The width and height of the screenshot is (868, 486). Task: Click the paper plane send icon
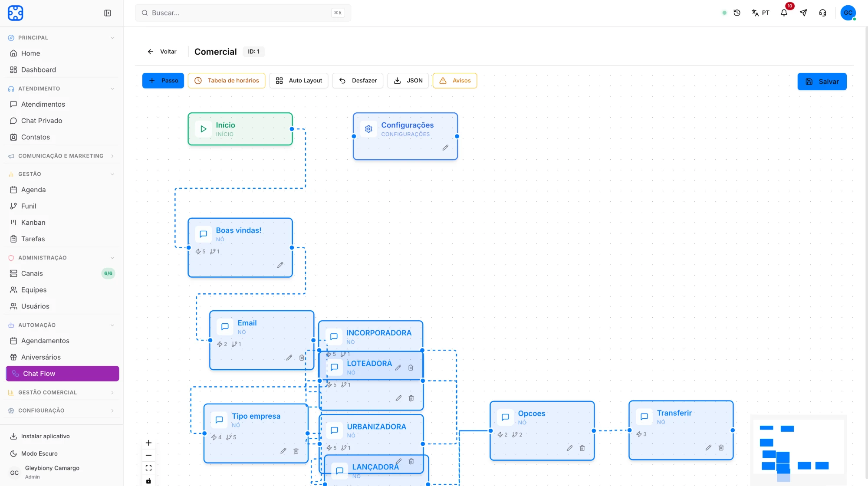[803, 13]
